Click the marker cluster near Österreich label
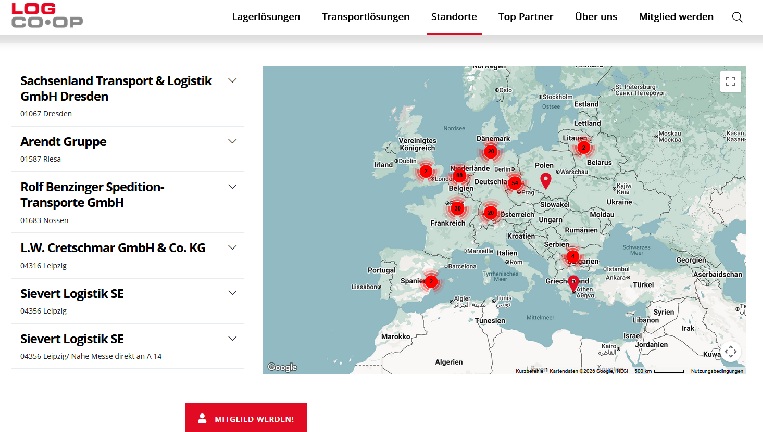The height and width of the screenshot is (432, 763). pyautogui.click(x=490, y=213)
